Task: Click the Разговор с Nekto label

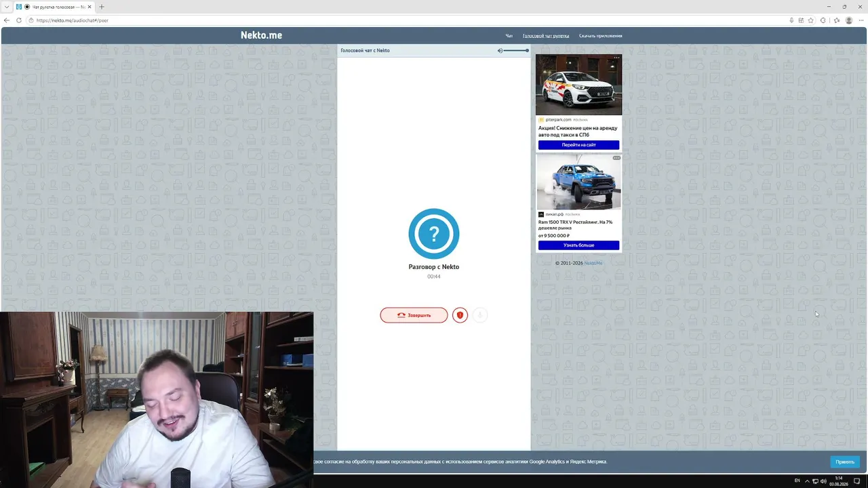Action: pos(434,267)
